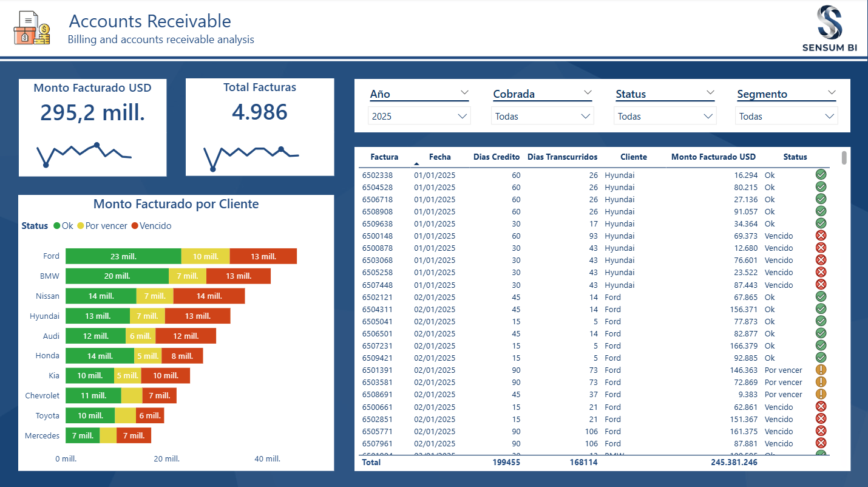Screen dimensions: 868x487
Task: Click green Ok icon for invoice 6509421
Action: (x=821, y=358)
